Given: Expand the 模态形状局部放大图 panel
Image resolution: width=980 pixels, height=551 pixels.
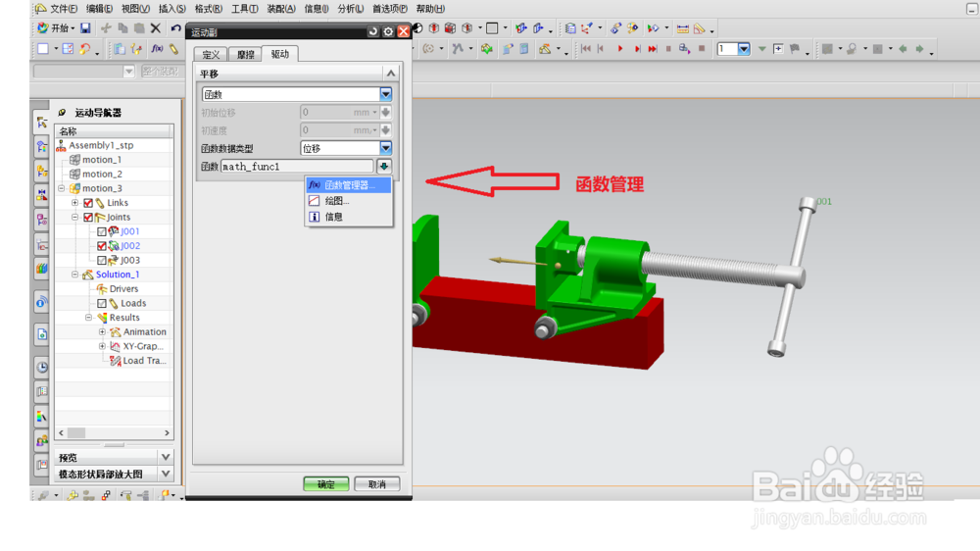Looking at the screenshot, I should coord(166,474).
